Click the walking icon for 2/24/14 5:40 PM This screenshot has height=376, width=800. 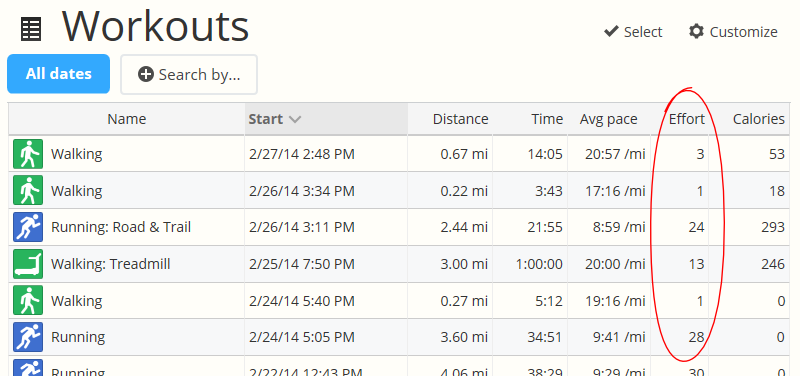28,300
